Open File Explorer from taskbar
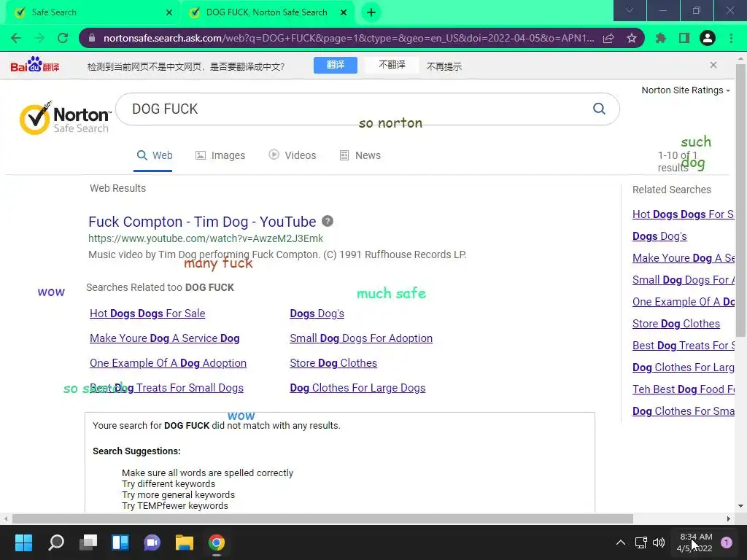The image size is (747, 560). click(x=185, y=542)
